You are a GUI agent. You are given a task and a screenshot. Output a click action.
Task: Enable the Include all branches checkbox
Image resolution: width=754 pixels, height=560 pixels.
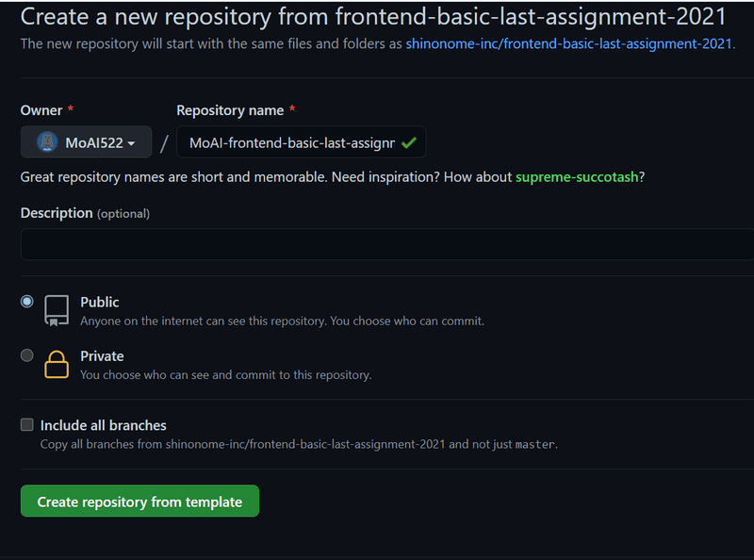point(27,424)
